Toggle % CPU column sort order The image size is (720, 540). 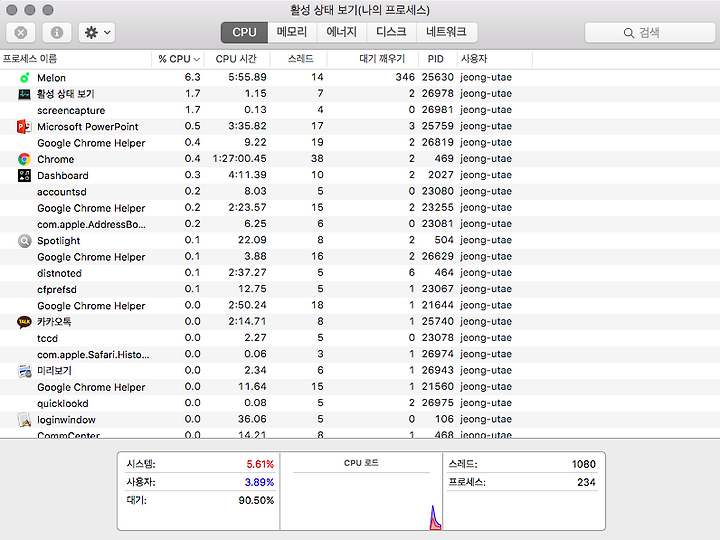(x=178, y=59)
